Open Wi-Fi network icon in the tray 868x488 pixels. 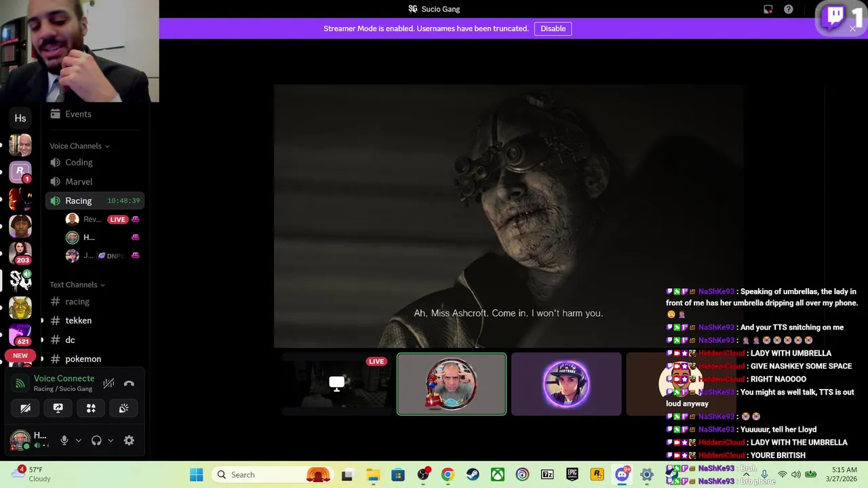point(783,474)
